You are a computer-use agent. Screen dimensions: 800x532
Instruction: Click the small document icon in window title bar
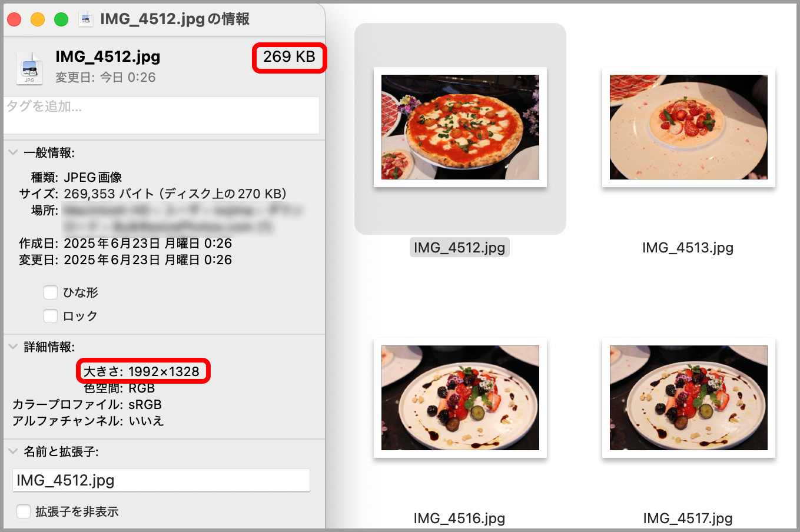click(87, 19)
